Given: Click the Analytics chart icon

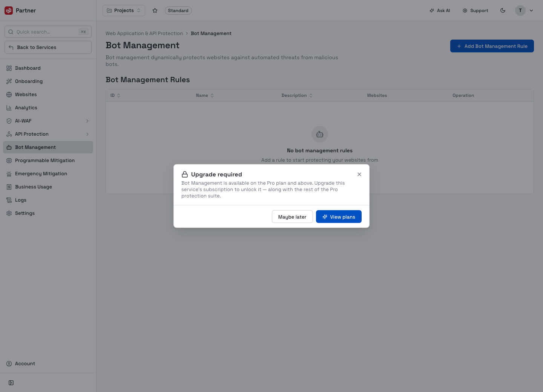Looking at the screenshot, I should pos(9,108).
